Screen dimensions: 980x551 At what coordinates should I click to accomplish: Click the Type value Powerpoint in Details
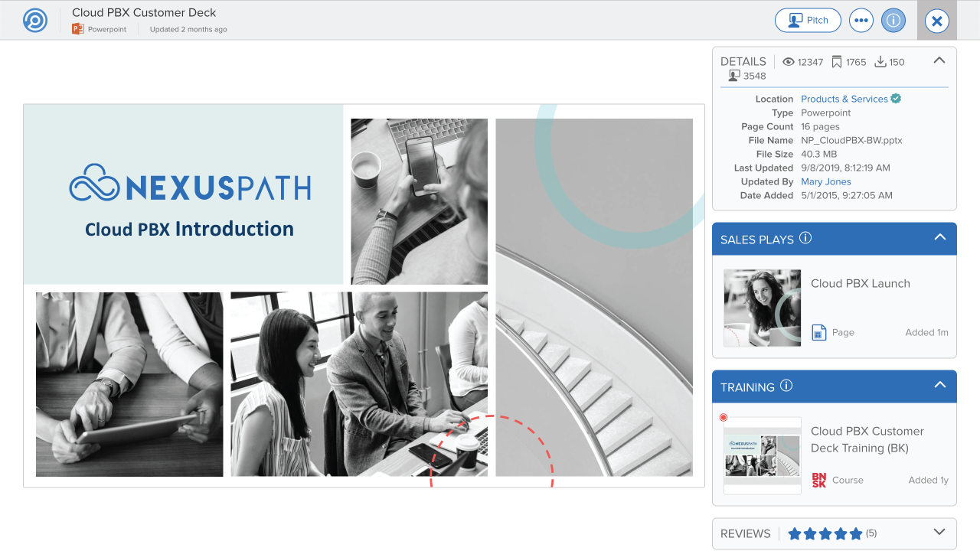pyautogui.click(x=826, y=112)
